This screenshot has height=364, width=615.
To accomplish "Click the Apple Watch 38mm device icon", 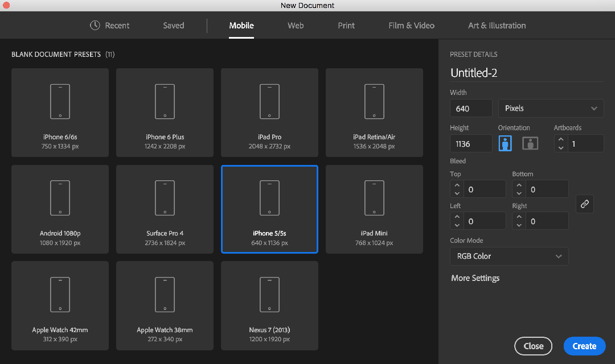I will (x=165, y=295).
